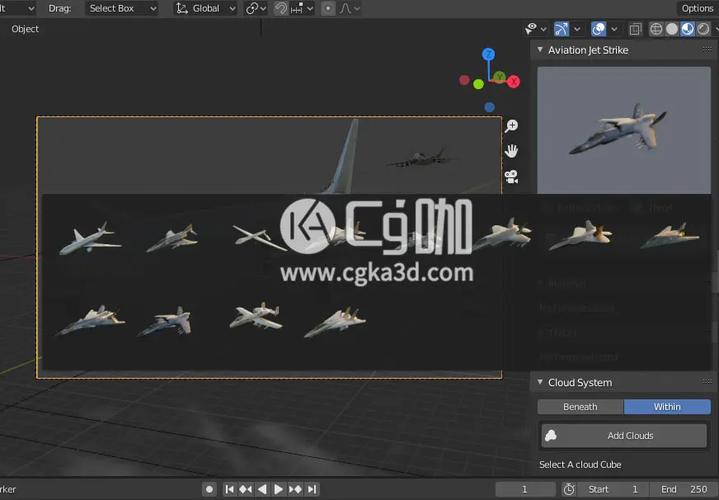Toggle camera view with the camera icon
This screenshot has height=500, width=719.
511,176
